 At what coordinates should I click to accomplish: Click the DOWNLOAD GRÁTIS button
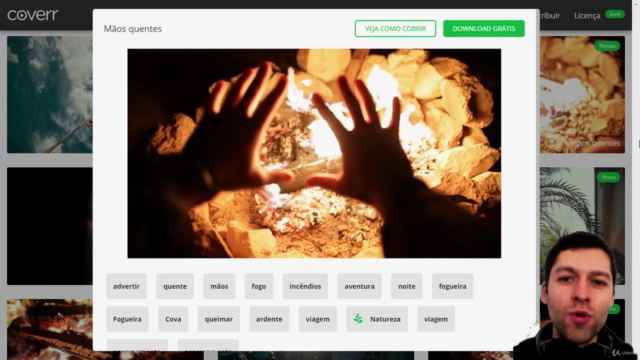(484, 29)
